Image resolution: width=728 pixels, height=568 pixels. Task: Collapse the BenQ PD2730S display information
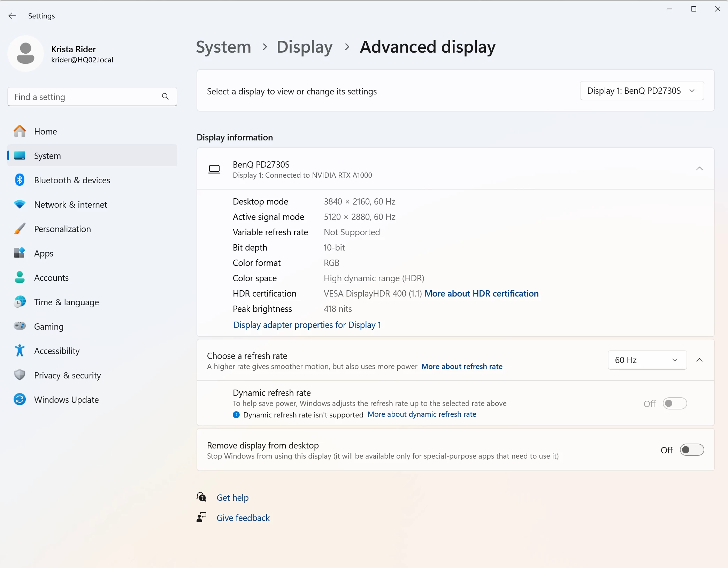click(x=699, y=169)
